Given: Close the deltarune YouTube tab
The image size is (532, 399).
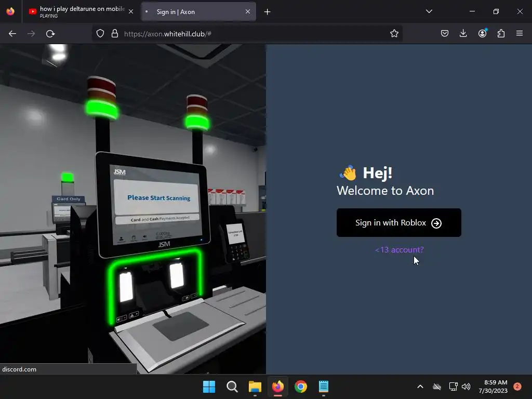Looking at the screenshot, I should (x=131, y=11).
